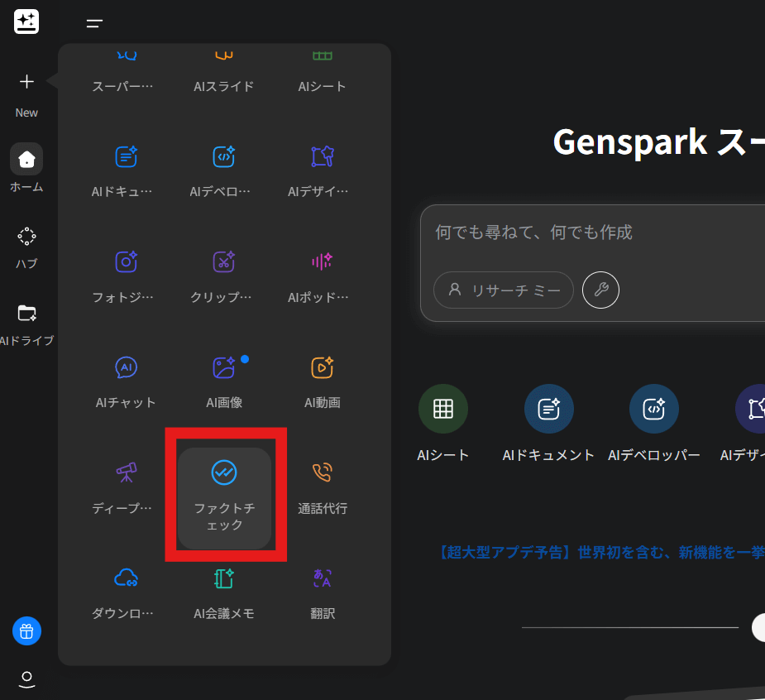765x700 pixels.
Task: Click the New plus button
Action: (x=26, y=82)
